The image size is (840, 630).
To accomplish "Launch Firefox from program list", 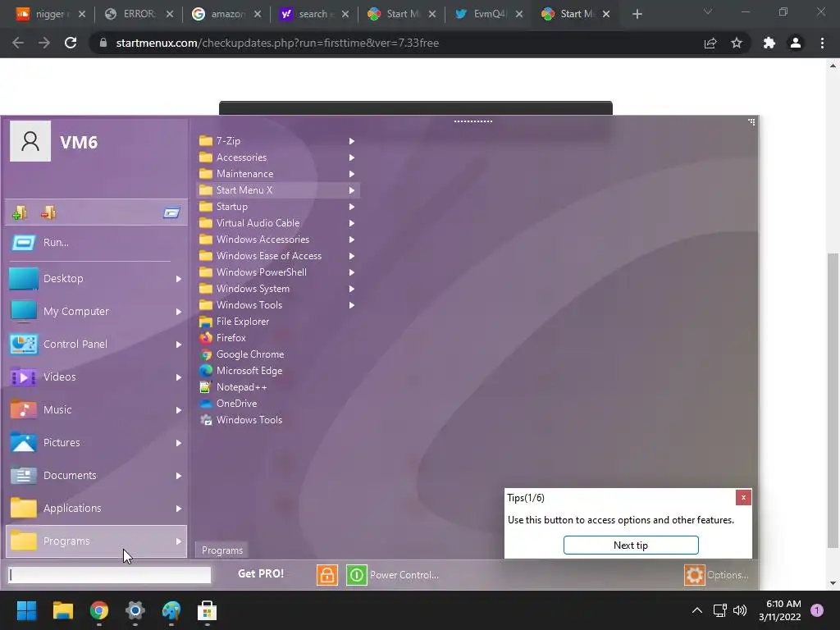I will coord(278,338).
